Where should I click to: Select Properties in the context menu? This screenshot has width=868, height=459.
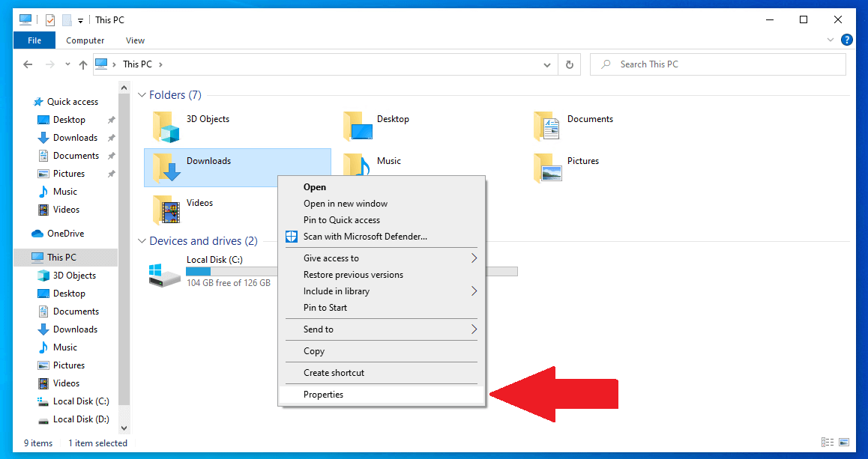click(x=323, y=394)
